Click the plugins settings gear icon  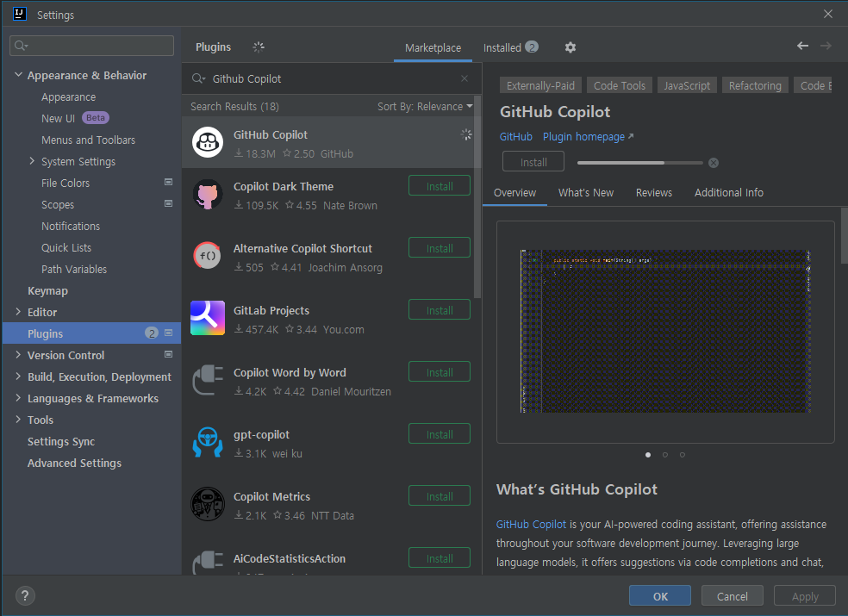[570, 47]
